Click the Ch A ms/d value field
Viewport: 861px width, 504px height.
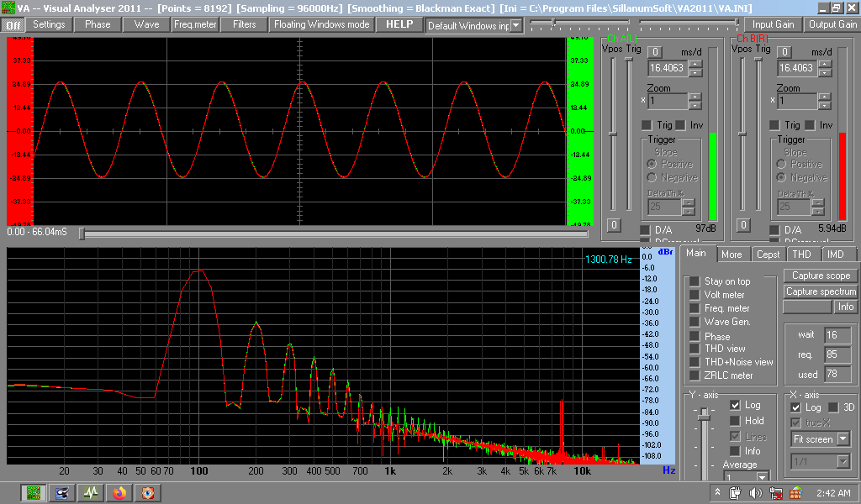[667, 68]
